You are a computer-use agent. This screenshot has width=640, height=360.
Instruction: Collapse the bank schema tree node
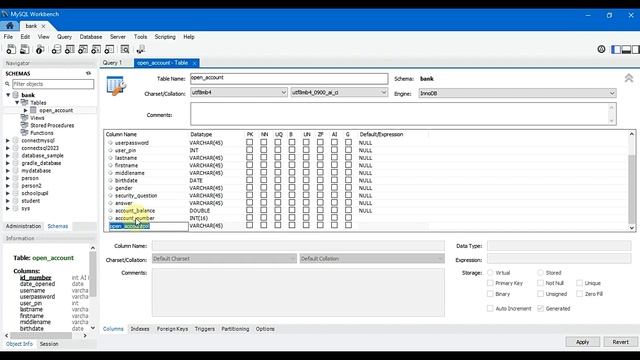(x=8, y=95)
